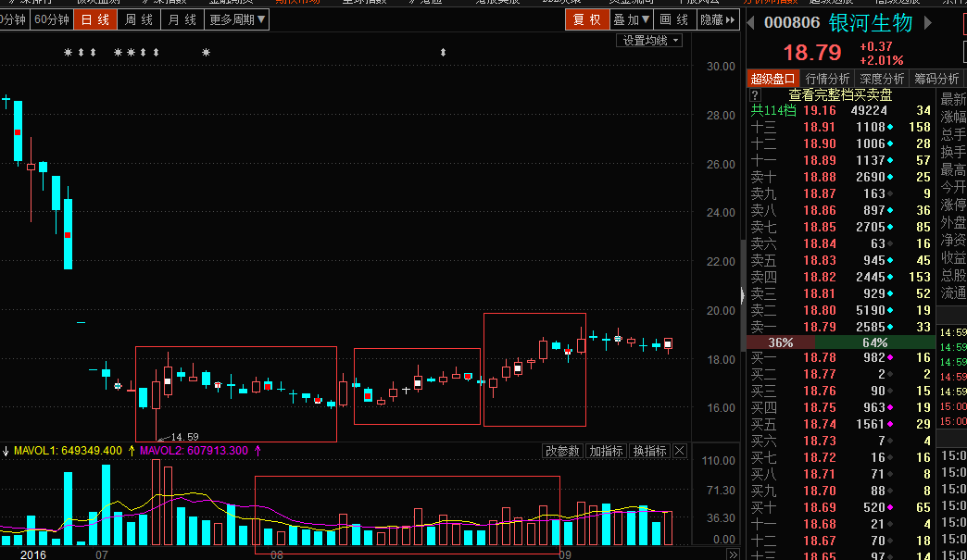Click the cyan dot beside 卖四 volume 2445
This screenshot has height=560, width=967.
890,278
